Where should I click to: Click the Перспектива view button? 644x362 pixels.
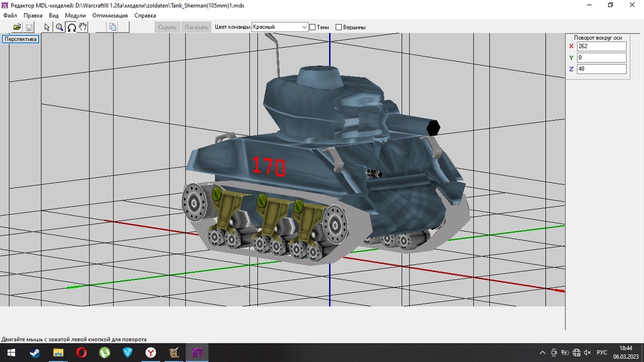coord(21,39)
